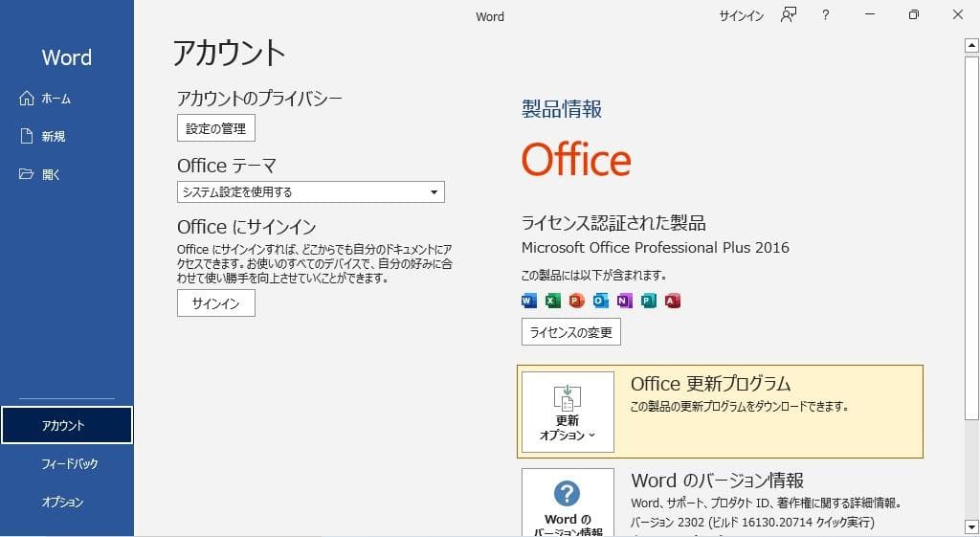Click サインイン link in the title bar
Image resolution: width=980 pixels, height=537 pixels.
pos(742,16)
